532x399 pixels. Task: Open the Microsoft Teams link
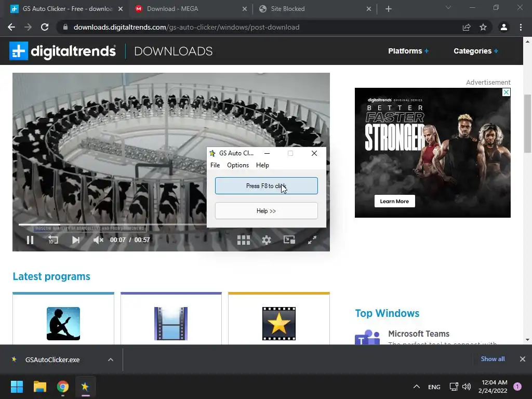click(419, 334)
